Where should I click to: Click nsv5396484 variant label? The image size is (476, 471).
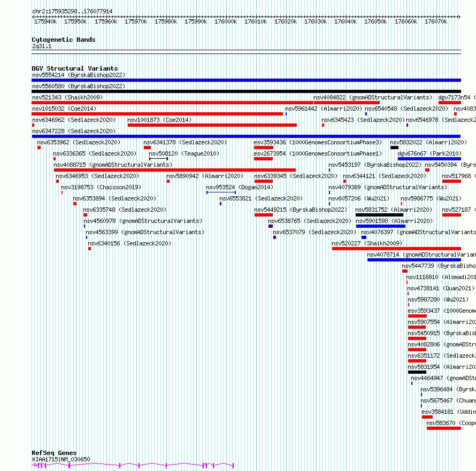[x=448, y=389]
